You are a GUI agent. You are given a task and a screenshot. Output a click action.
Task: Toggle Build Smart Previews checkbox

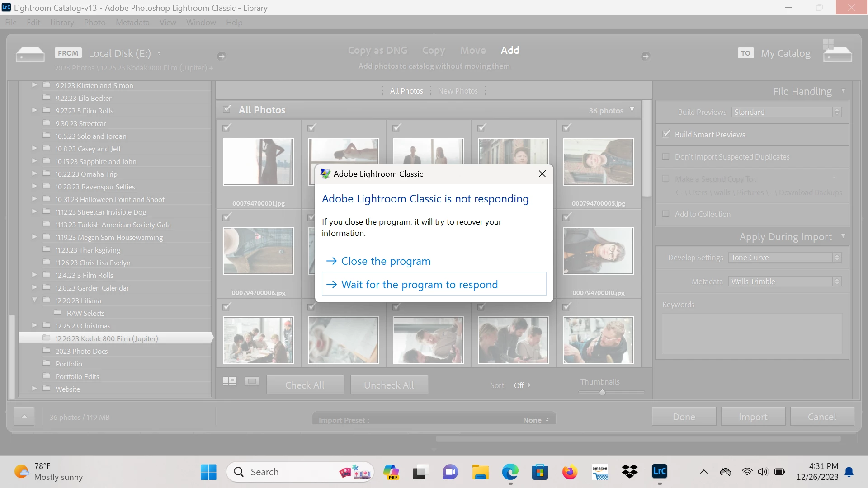pyautogui.click(x=666, y=134)
